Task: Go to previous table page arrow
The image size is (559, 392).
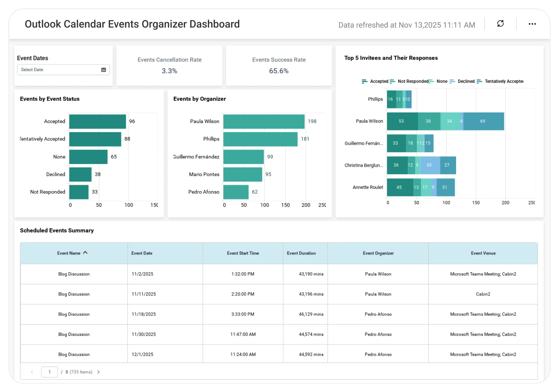Action: (x=32, y=372)
